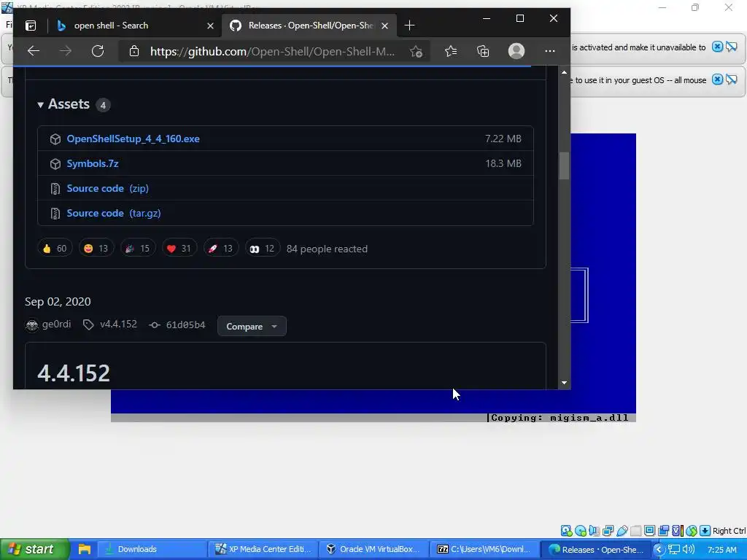Click VirtualBox network adapters status icon
This screenshot has width=747, height=560.
point(608,531)
